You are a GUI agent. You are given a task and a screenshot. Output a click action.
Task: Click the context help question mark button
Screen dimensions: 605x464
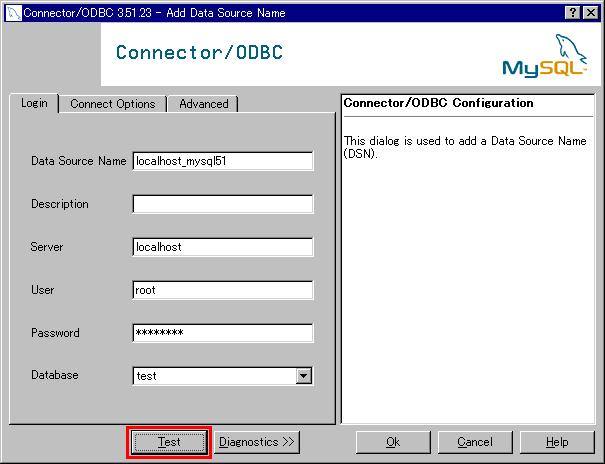(x=573, y=13)
